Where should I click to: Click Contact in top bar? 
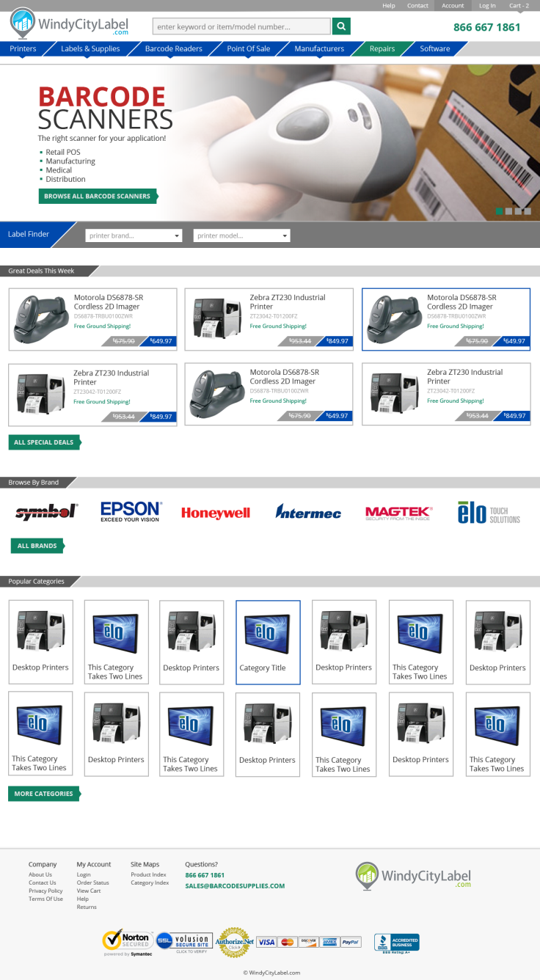click(417, 5)
